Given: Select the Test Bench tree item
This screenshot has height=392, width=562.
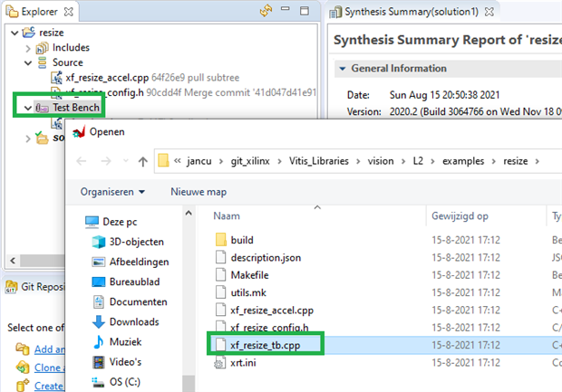Looking at the screenshot, I should click(76, 108).
